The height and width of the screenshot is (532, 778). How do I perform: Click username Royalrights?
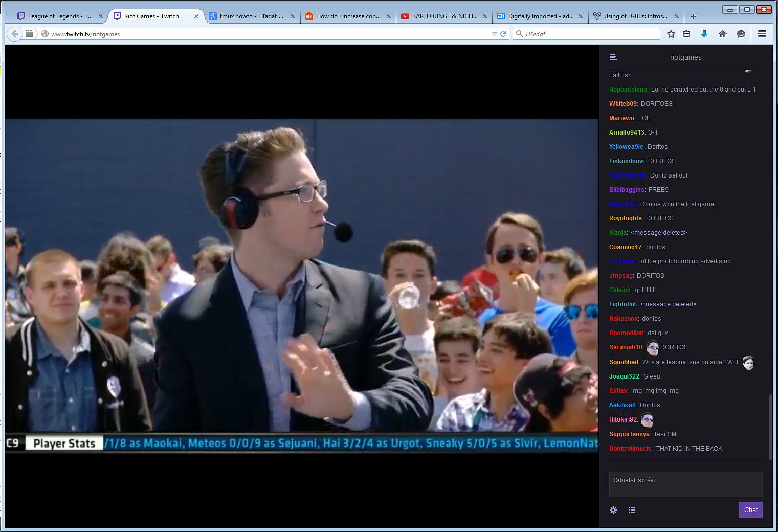[x=626, y=218]
